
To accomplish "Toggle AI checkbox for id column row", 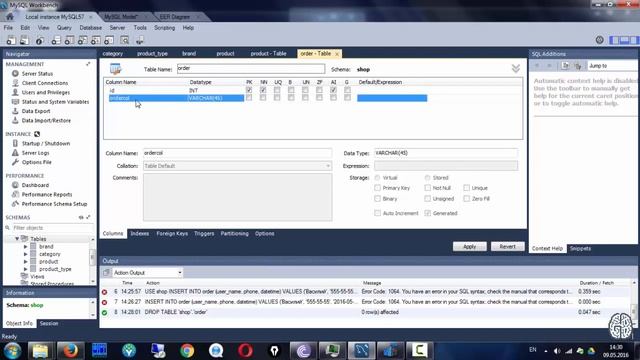I will [x=333, y=90].
